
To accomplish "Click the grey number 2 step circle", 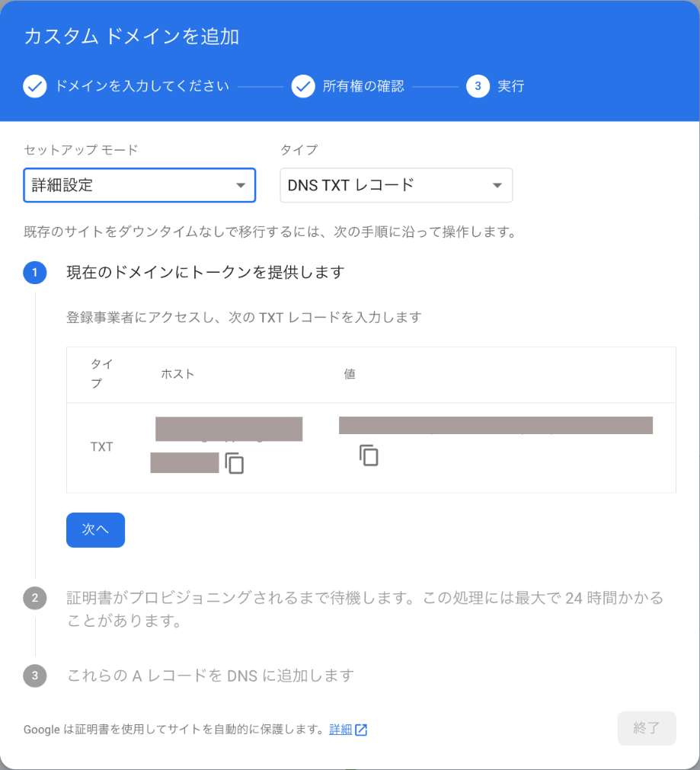I will (35, 598).
